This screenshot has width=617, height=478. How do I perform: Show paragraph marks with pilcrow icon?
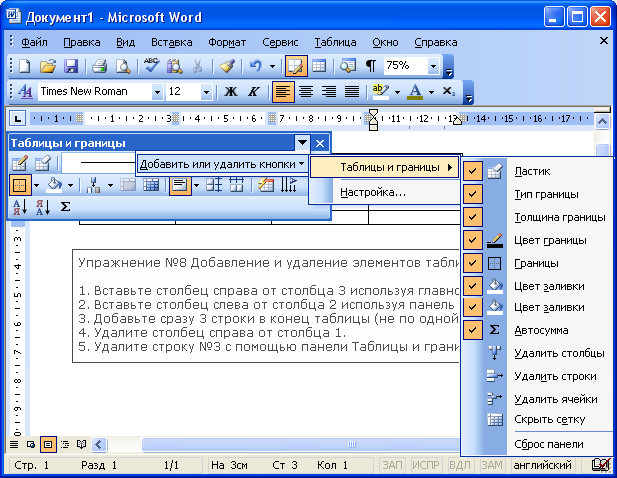click(371, 66)
